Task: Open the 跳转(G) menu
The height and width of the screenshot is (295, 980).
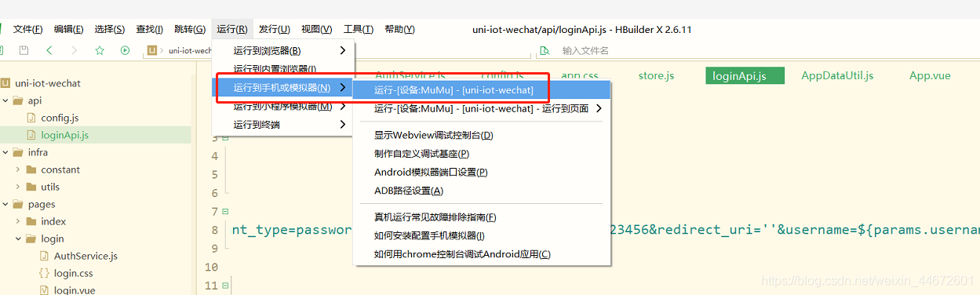Action: [x=190, y=29]
